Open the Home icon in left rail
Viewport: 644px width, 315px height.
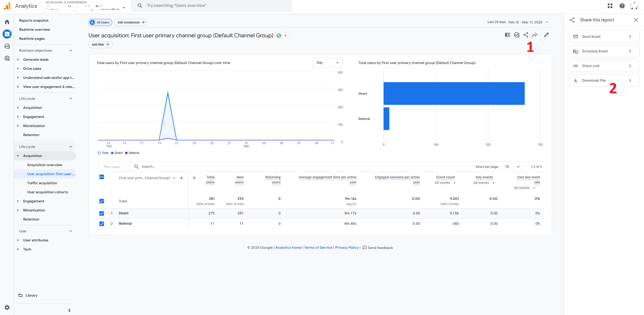[x=7, y=22]
